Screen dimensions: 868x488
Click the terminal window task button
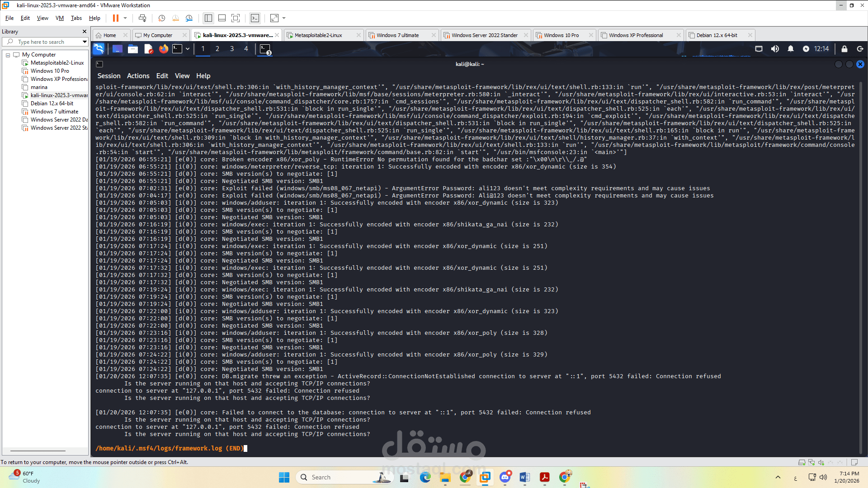tap(265, 49)
